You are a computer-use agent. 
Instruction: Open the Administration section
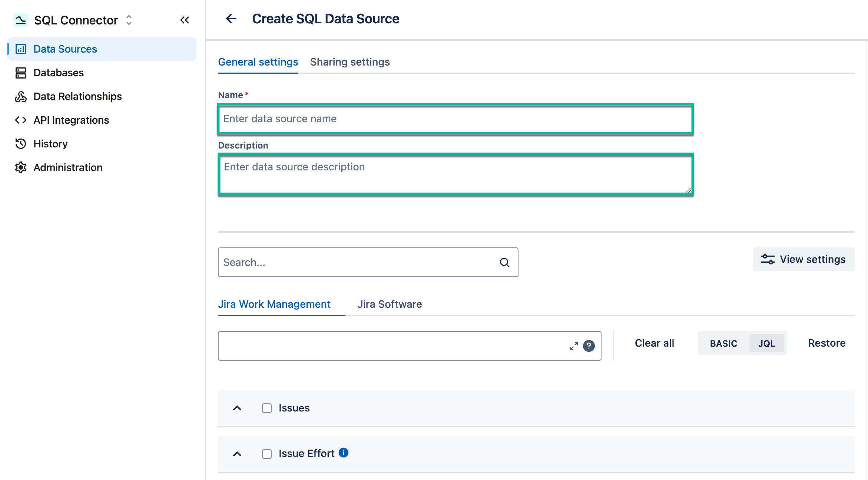[68, 167]
